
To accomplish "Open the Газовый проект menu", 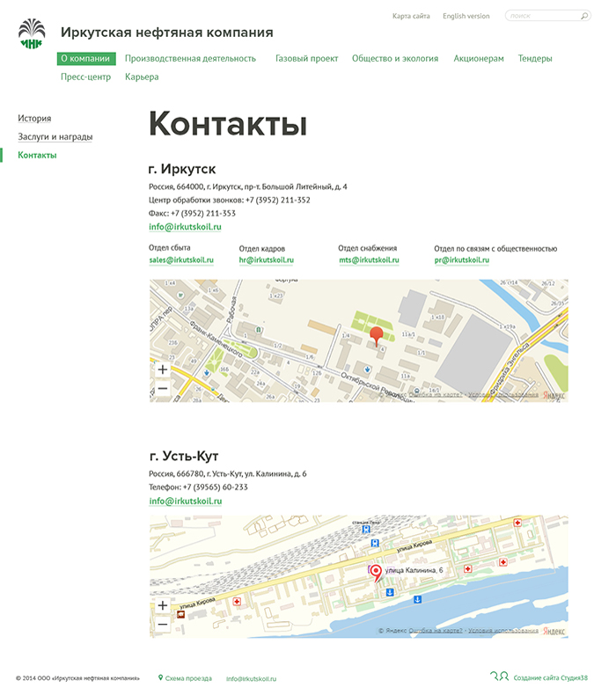I will pos(306,59).
